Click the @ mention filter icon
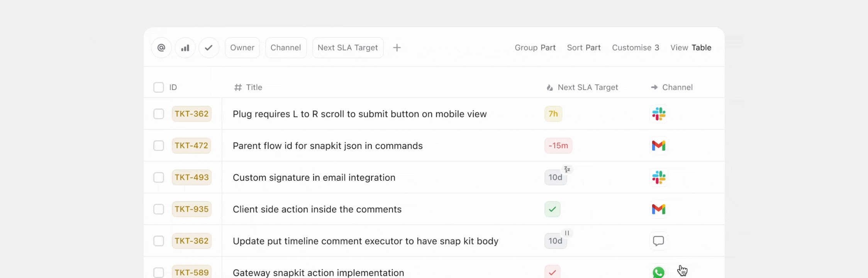This screenshot has width=868, height=278. coord(161,47)
